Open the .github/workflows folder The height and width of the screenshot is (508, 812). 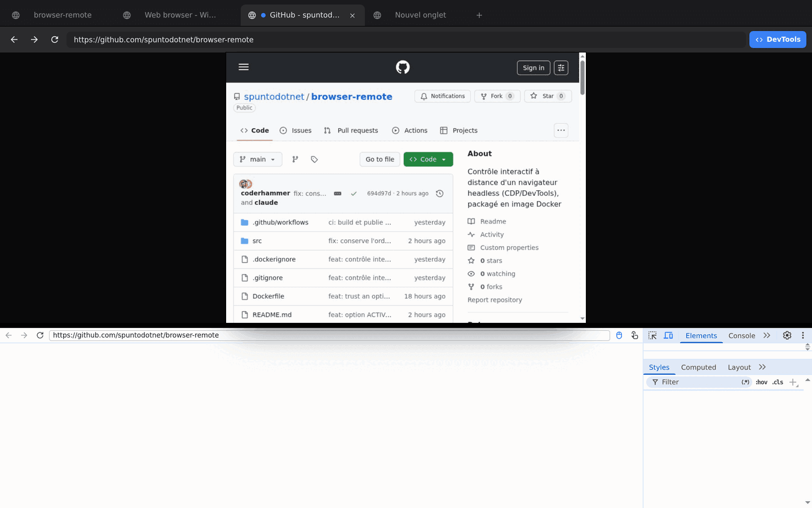click(280, 222)
